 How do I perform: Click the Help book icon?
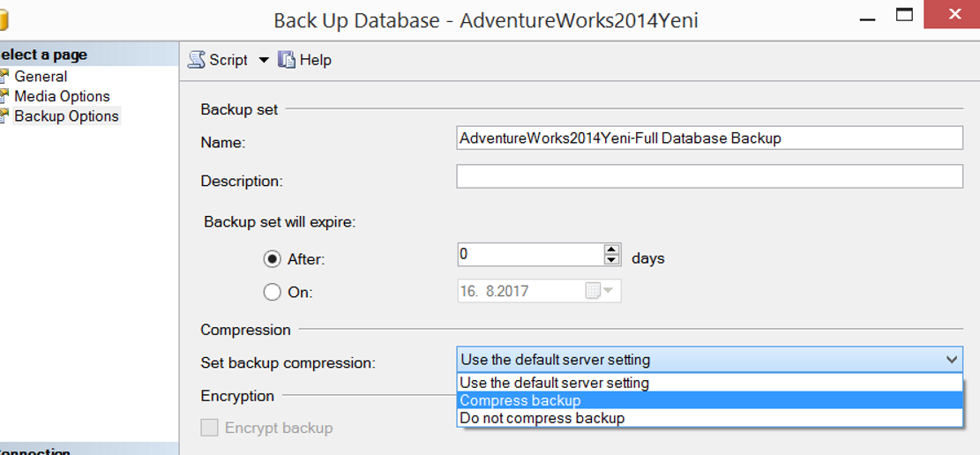click(287, 60)
